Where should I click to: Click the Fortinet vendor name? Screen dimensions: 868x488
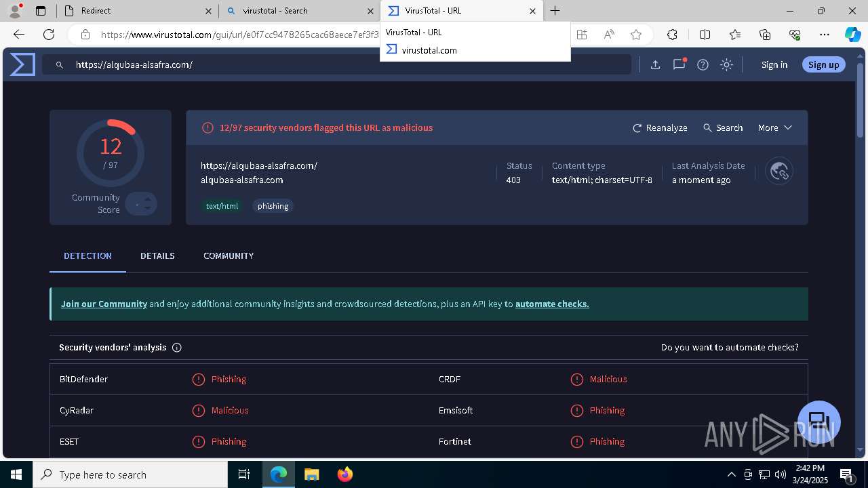pos(455,442)
